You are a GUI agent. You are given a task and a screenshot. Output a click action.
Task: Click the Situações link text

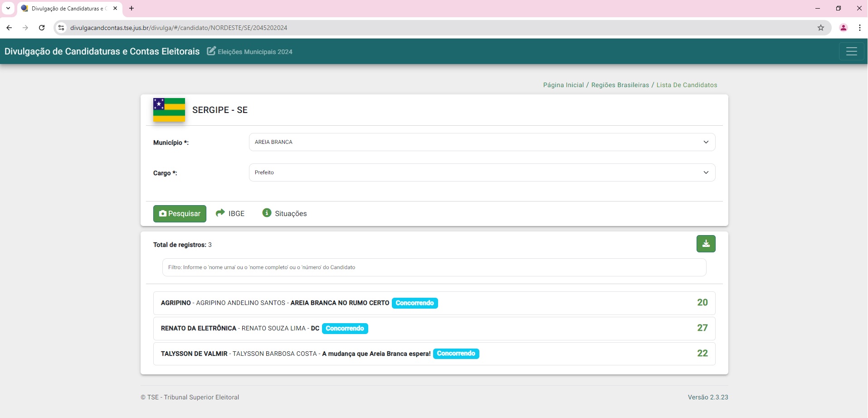291,214
